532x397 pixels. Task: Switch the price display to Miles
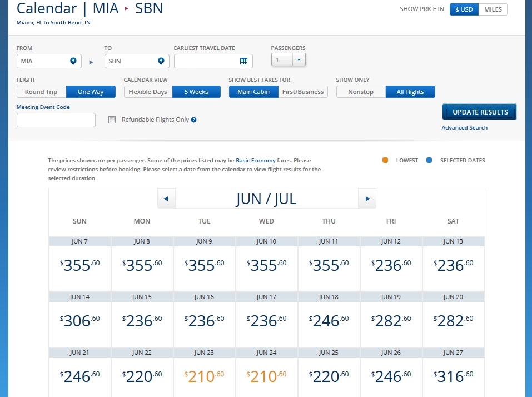pyautogui.click(x=493, y=9)
